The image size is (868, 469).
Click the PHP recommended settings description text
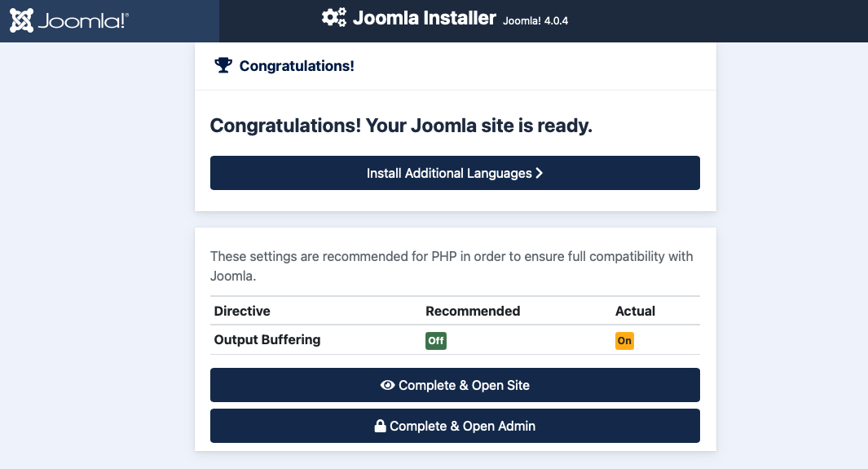(452, 266)
